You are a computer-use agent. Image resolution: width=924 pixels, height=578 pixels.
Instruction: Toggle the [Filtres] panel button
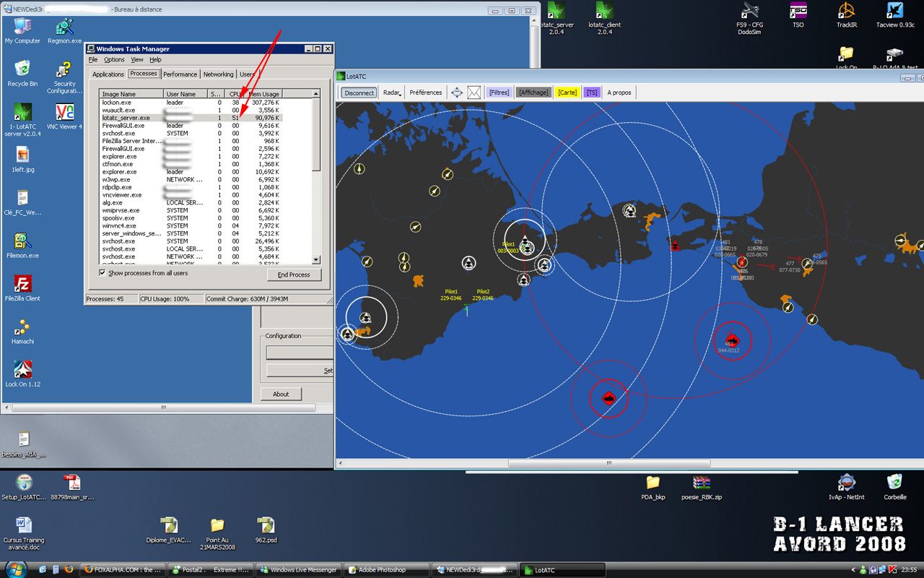click(499, 92)
